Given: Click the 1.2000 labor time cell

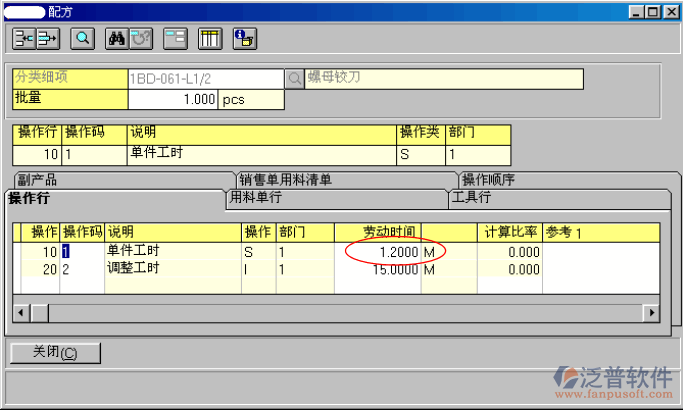Looking at the screenshot, I should click(x=378, y=253).
